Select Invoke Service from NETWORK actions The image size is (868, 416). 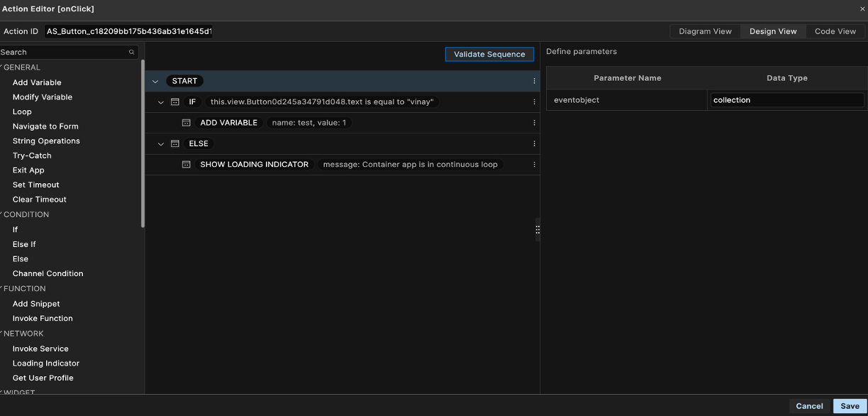pyautogui.click(x=40, y=349)
